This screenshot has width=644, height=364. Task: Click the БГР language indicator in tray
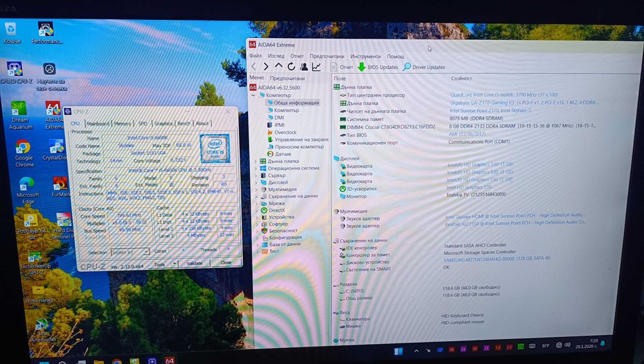click(545, 347)
